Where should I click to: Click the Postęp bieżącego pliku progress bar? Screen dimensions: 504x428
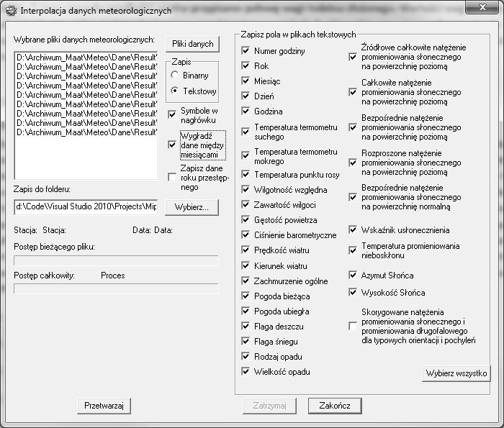(116, 260)
